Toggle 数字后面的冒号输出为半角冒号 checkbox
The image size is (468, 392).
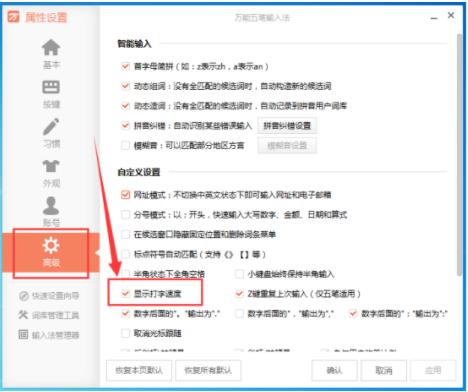pos(353,313)
